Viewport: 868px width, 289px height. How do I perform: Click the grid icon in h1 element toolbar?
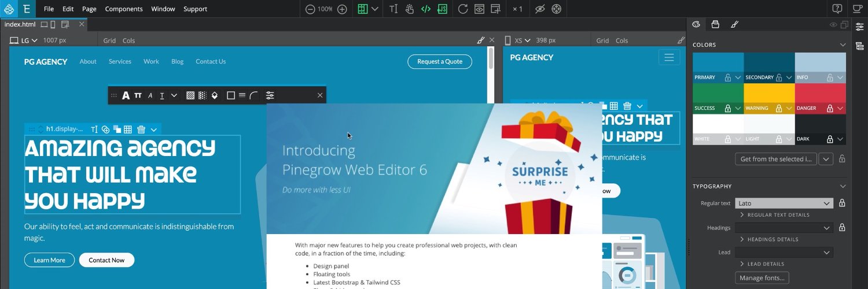128,129
